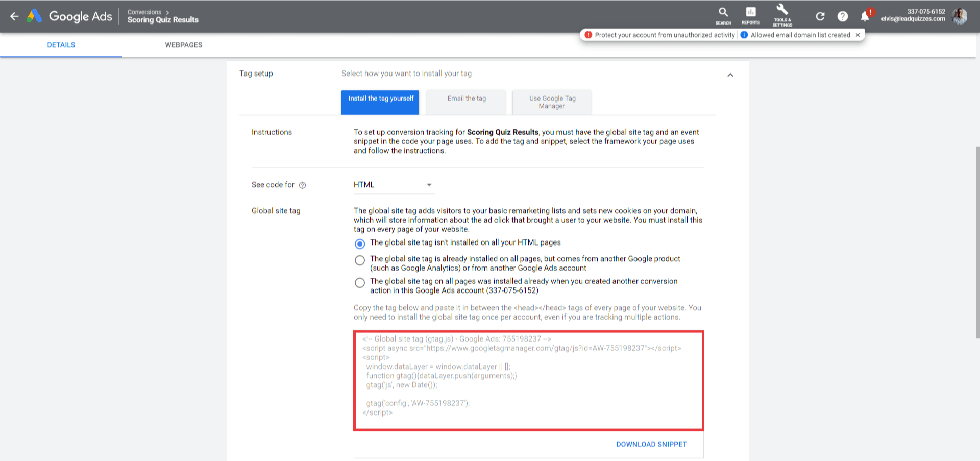The image size is (980, 461).
Task: Click the user profile avatar
Action: (960, 16)
